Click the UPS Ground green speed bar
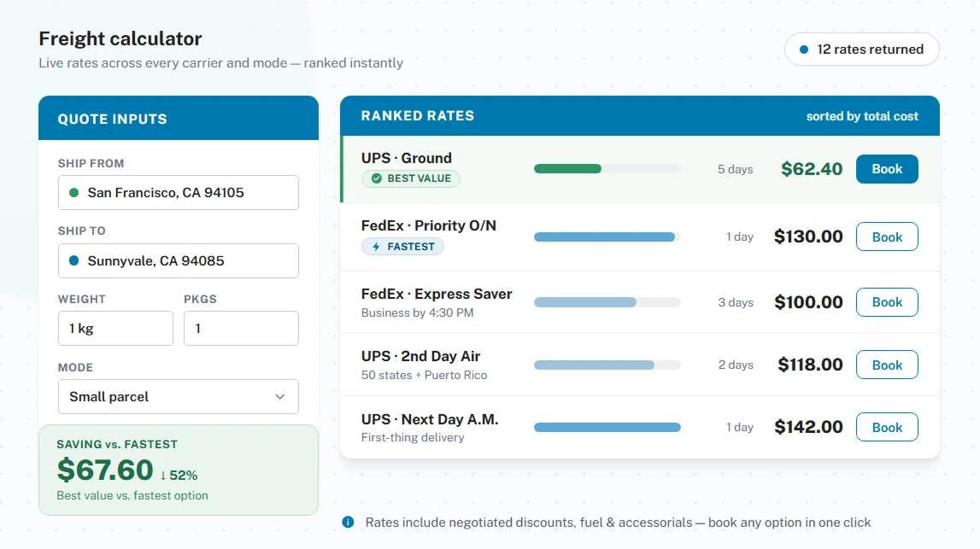Viewport: 980px width, 549px height. point(567,169)
